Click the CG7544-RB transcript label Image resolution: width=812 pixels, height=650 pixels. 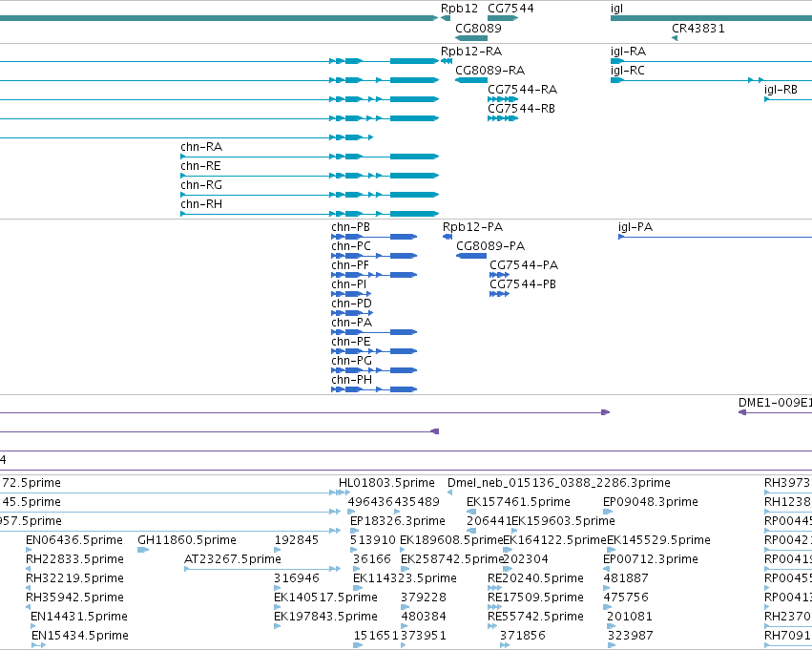[x=521, y=109]
